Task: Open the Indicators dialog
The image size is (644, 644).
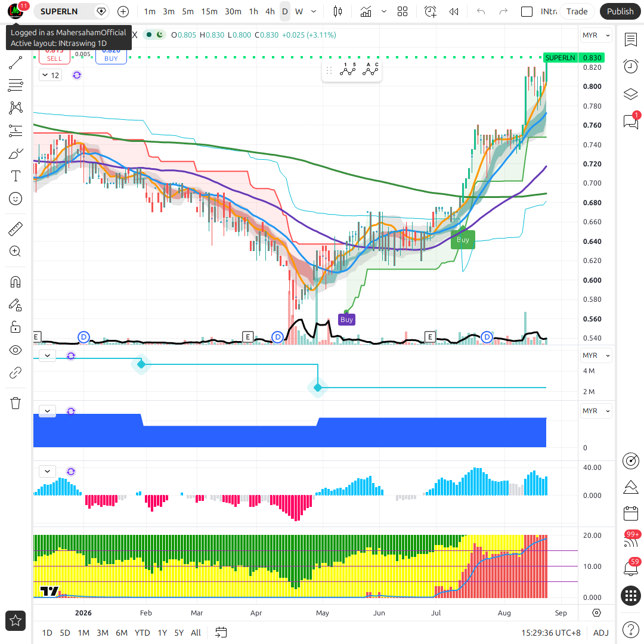Action: 366,11
